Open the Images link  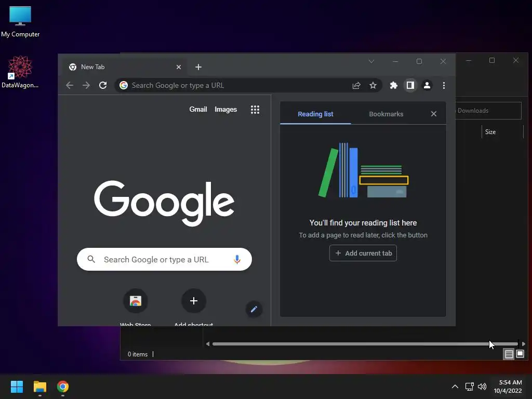pyautogui.click(x=225, y=109)
